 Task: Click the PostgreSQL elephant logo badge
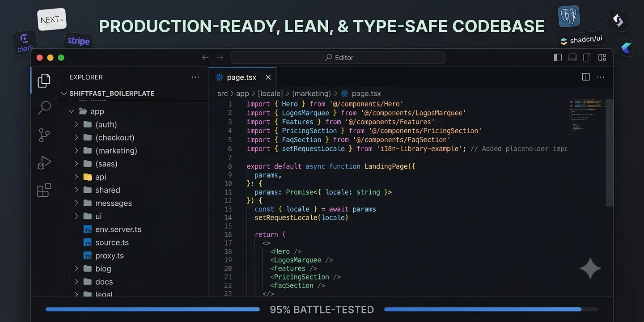pos(569,17)
